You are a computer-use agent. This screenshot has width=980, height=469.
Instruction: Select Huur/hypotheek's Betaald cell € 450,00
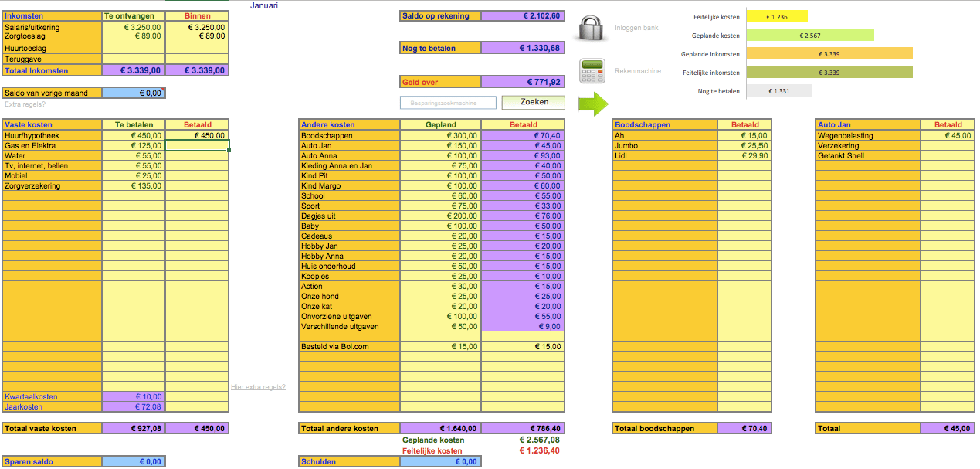197,136
